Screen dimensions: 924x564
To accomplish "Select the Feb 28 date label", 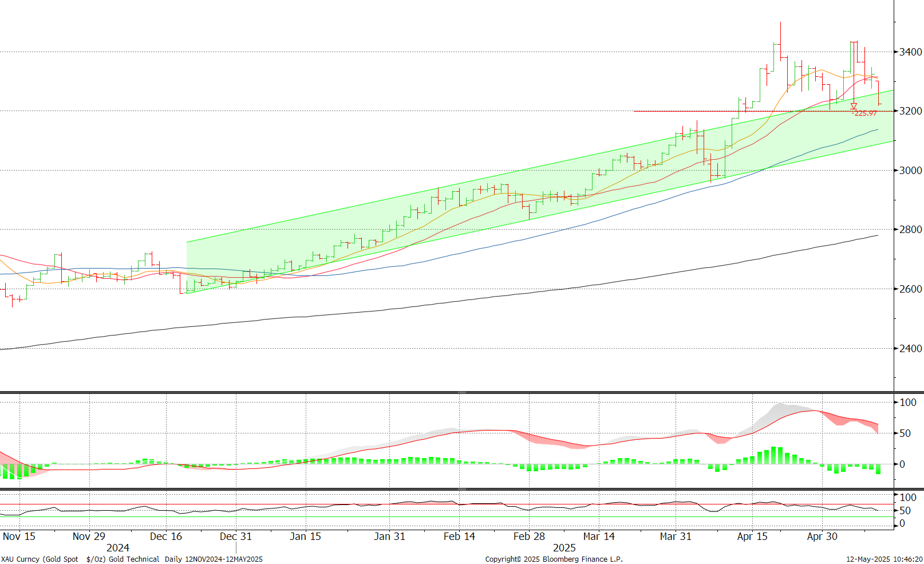I will [529, 537].
